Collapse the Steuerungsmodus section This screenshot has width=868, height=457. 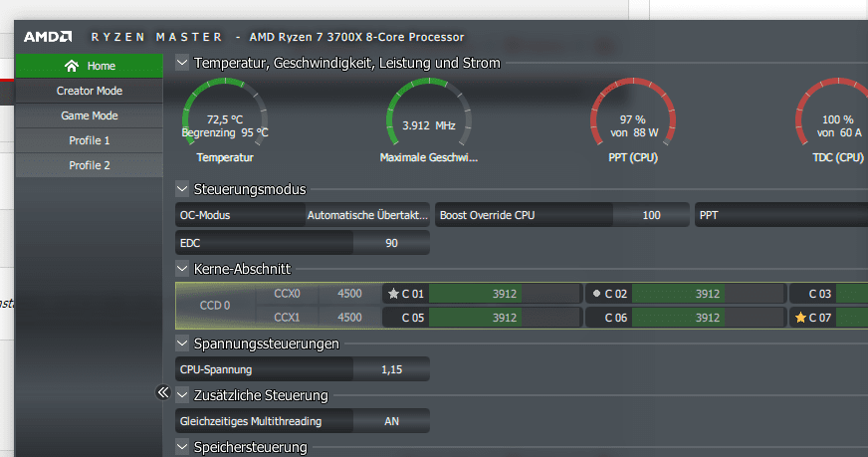[182, 189]
